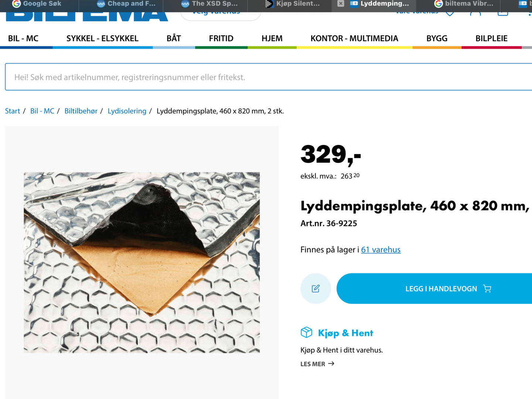532x399 pixels.
Task: Add product with LEGG I HANDLEVOGN button
Action: [434, 289]
